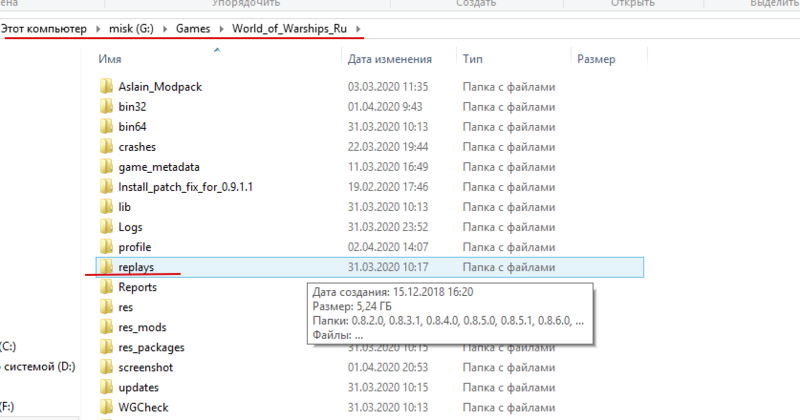This screenshot has height=420, width=800.
Task: Click the res_packages folder icon
Action: coord(106,347)
